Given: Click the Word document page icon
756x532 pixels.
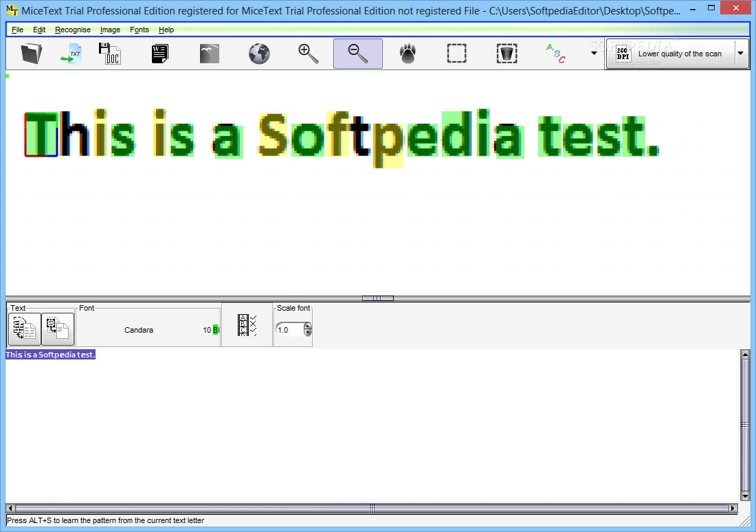Looking at the screenshot, I should (159, 54).
